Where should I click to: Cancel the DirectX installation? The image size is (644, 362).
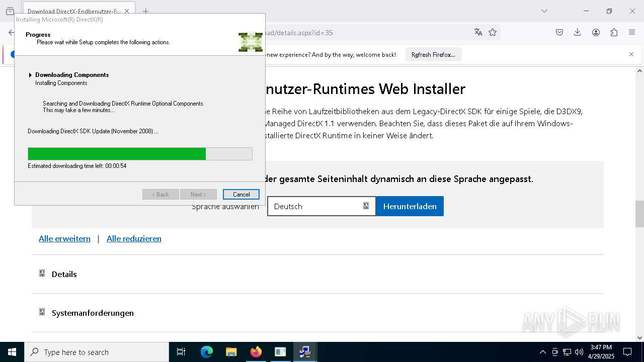(241, 195)
